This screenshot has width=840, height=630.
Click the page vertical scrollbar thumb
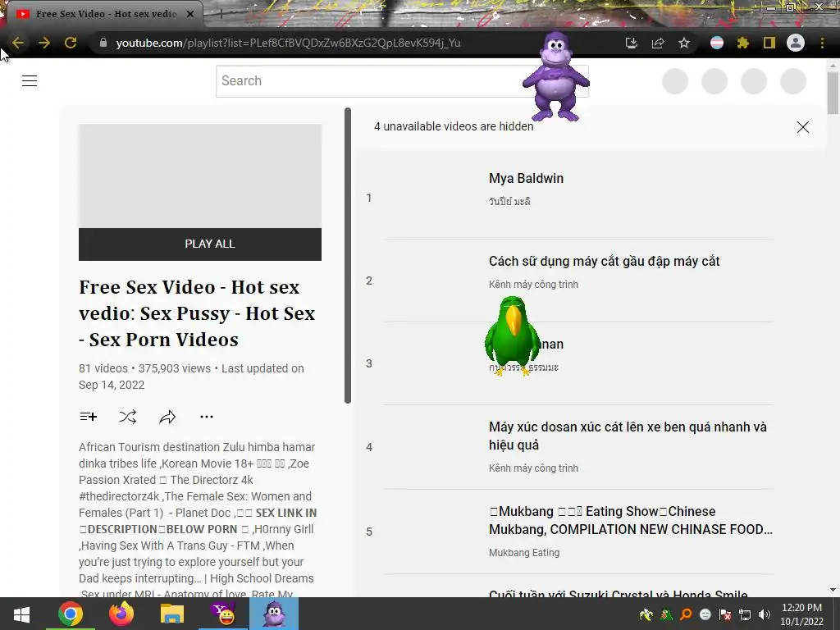833,93
